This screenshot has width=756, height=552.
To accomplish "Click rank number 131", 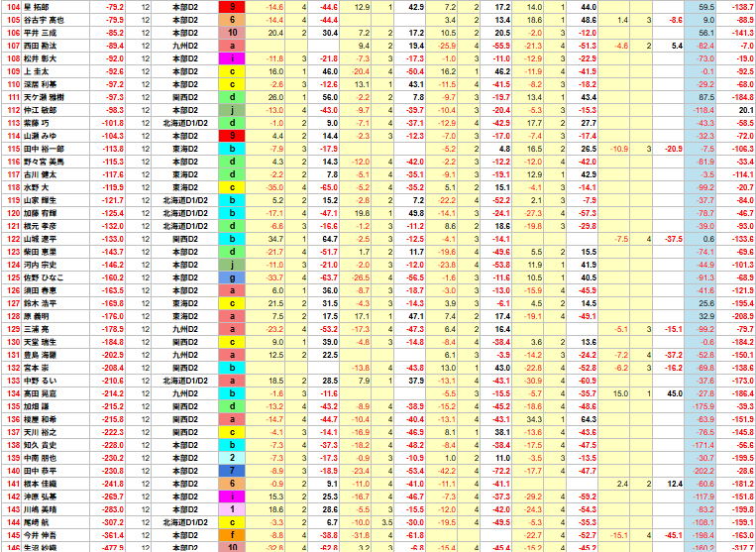I will 14,355.
